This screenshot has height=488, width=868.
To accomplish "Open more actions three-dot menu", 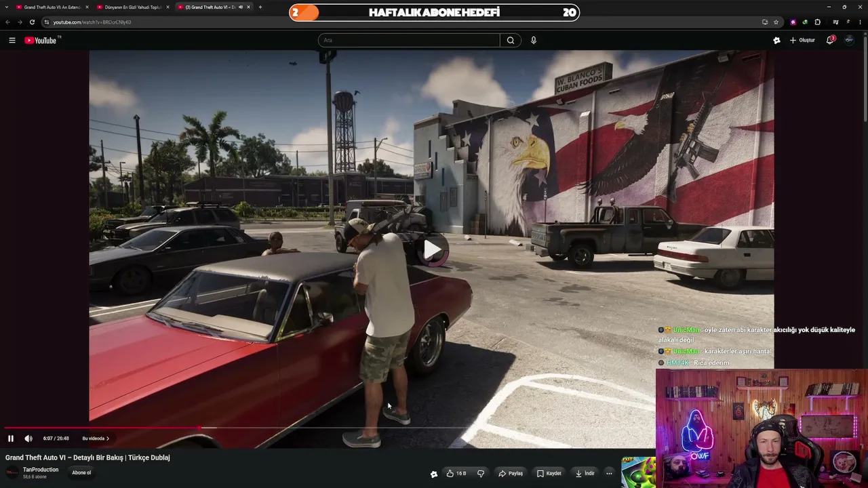I will pos(609,473).
